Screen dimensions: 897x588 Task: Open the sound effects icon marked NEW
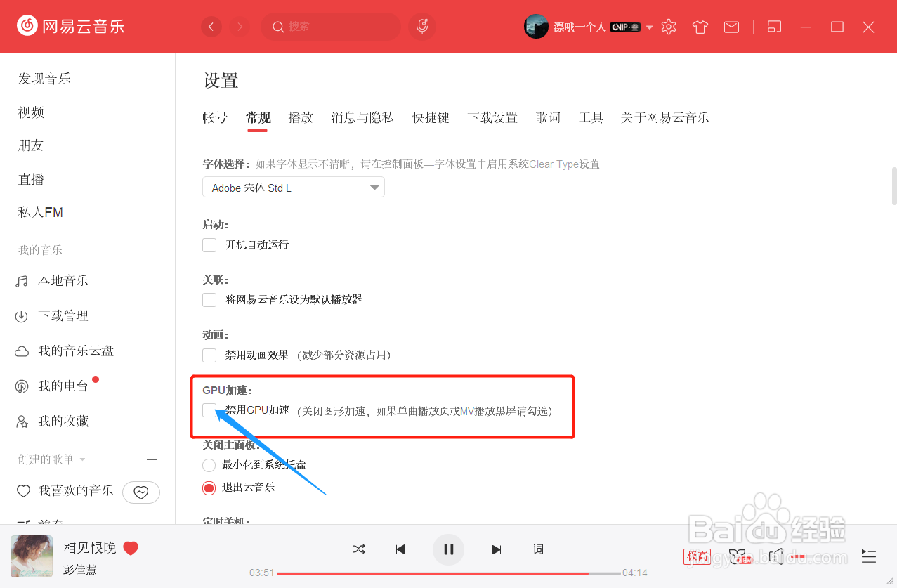[x=740, y=557]
